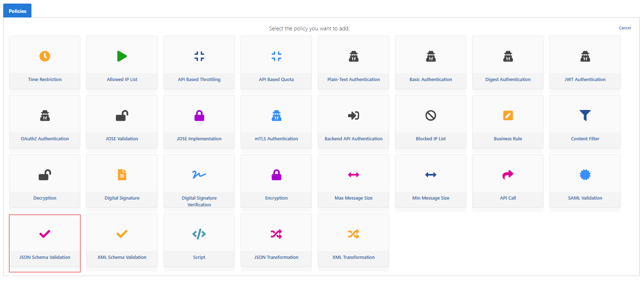Choose the API Based Throttling icon
The height and width of the screenshot is (281, 644).
point(199,56)
